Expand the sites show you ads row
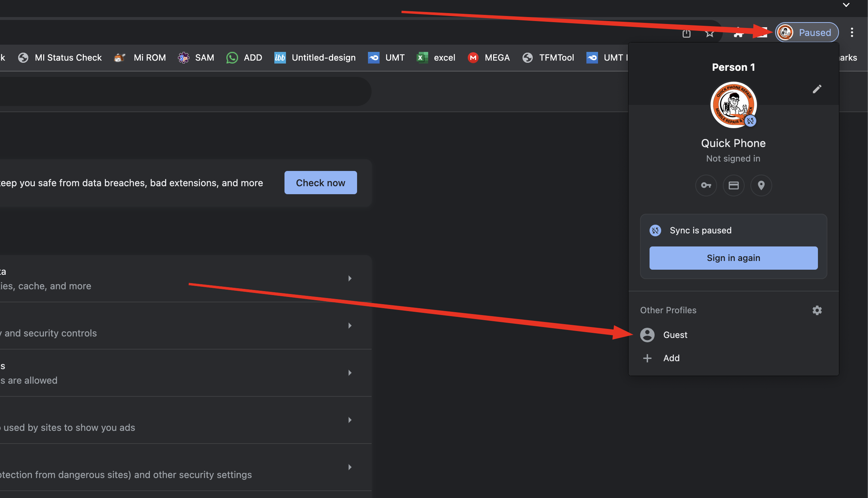The width and height of the screenshot is (868, 498). (x=350, y=420)
